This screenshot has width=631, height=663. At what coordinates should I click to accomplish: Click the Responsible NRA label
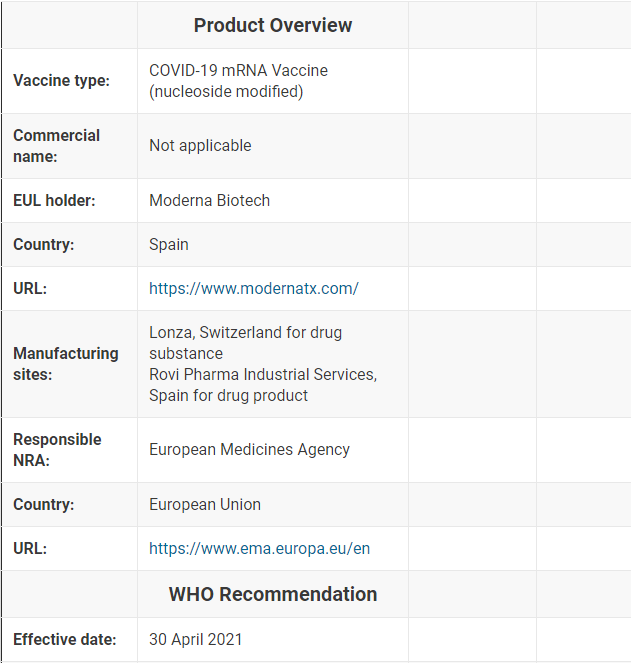57,450
